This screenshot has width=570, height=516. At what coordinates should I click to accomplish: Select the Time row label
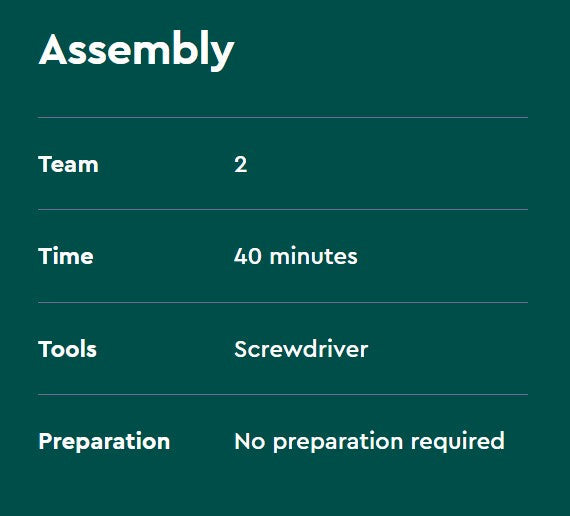pos(66,256)
